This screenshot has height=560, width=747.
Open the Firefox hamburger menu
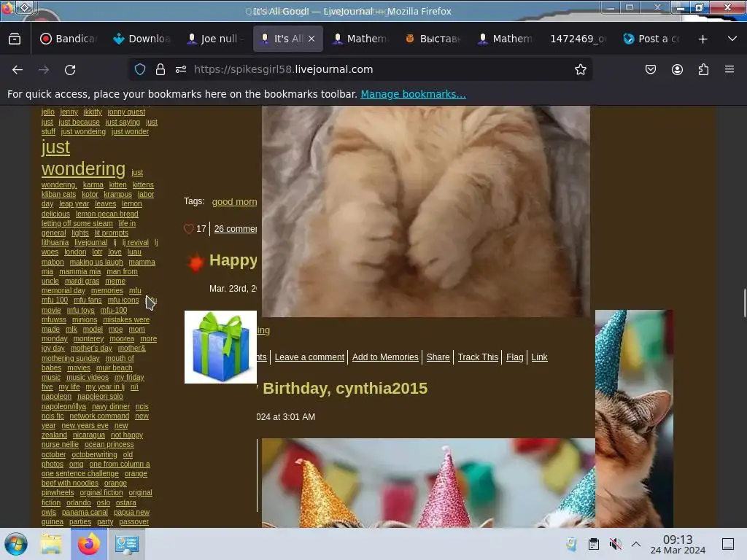coord(729,69)
